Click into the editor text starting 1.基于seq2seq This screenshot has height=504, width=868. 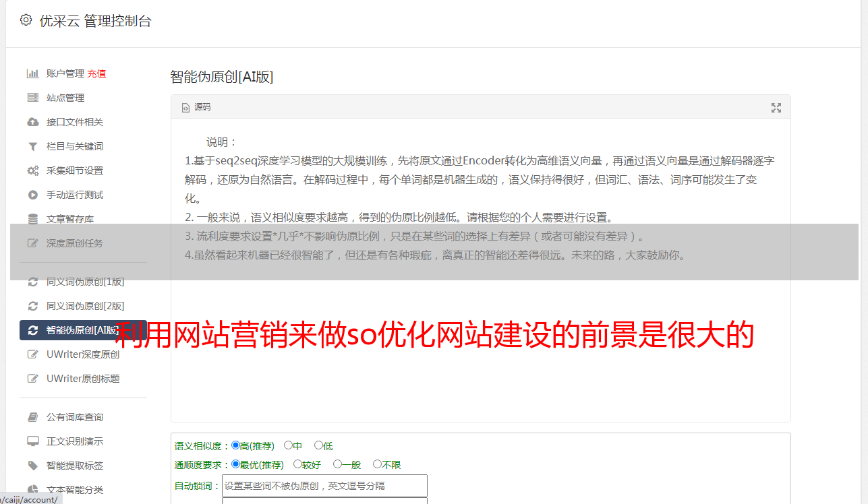click(480, 180)
